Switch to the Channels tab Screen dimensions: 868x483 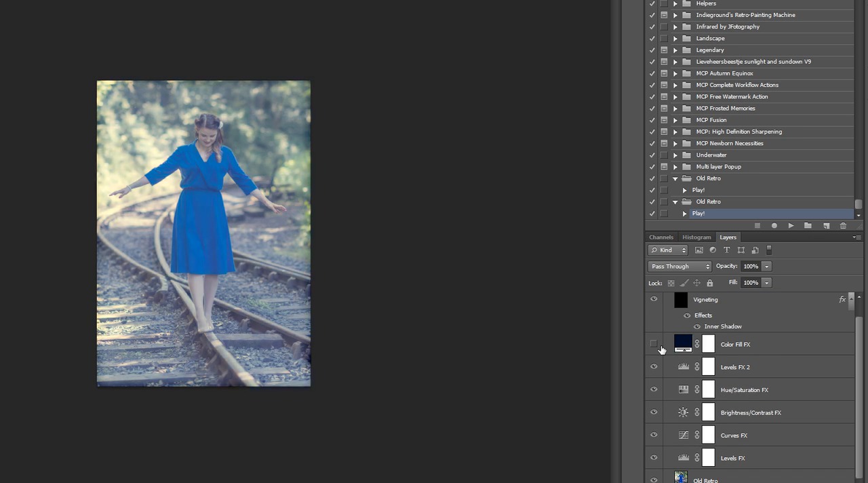661,237
